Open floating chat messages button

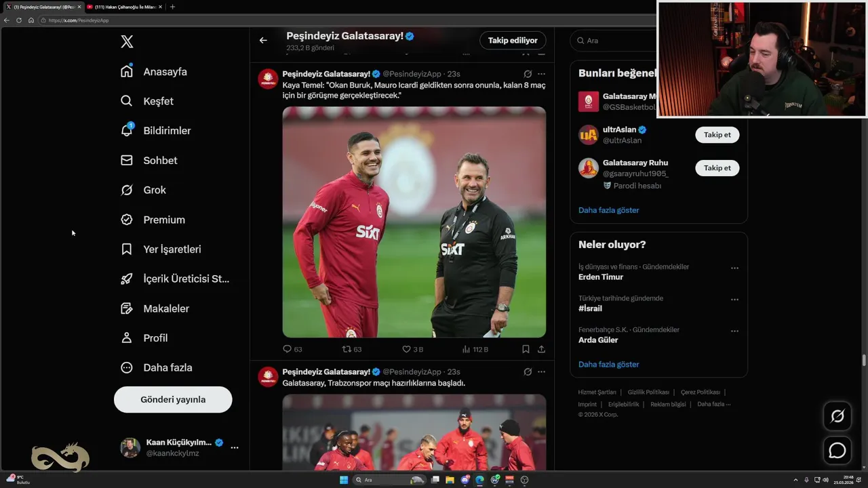(837, 450)
